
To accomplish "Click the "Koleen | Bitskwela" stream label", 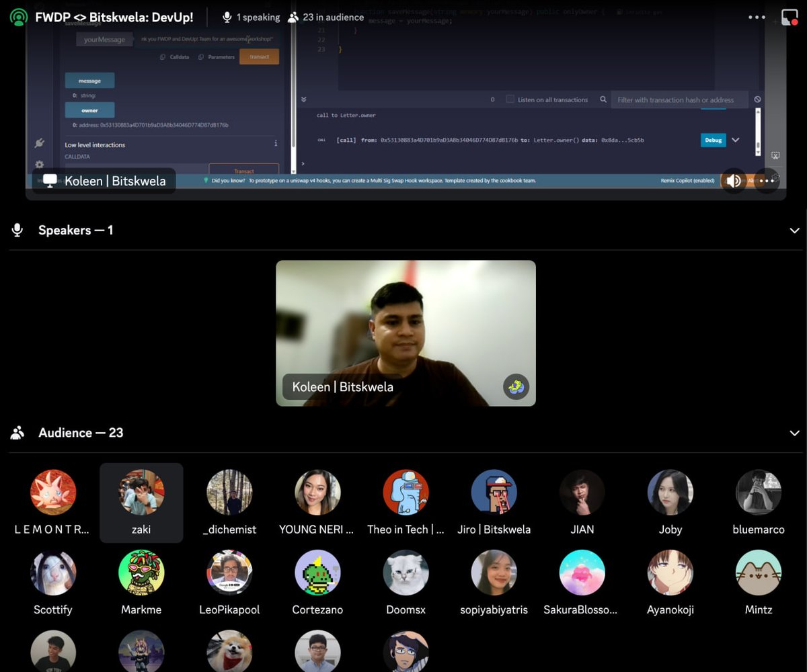I will tap(104, 181).
